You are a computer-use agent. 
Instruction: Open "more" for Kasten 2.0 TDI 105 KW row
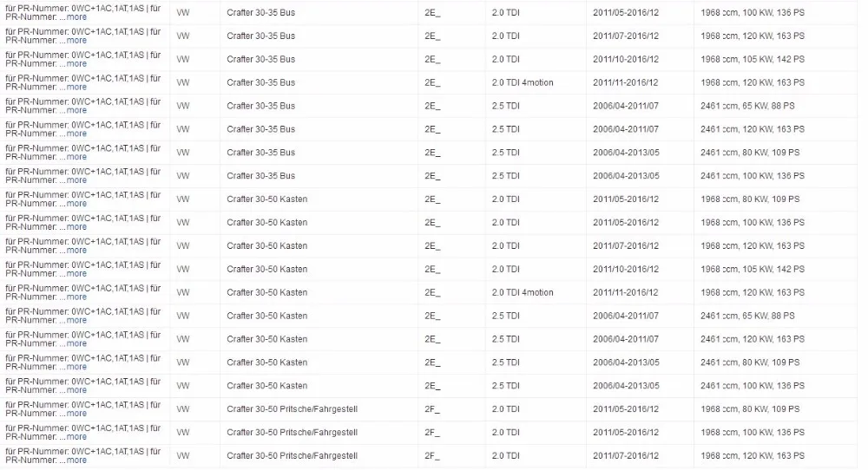76,274
